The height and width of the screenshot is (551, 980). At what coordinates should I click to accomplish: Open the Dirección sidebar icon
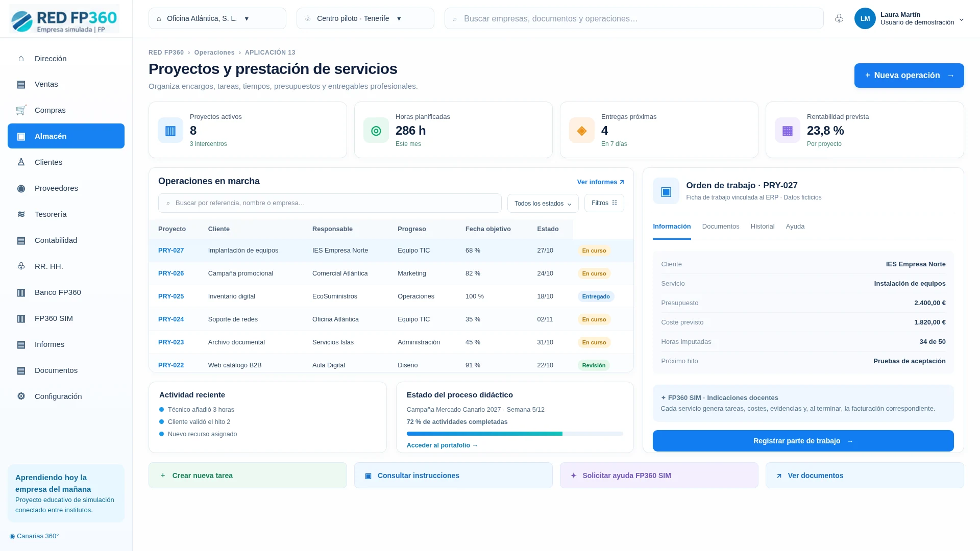tap(21, 59)
